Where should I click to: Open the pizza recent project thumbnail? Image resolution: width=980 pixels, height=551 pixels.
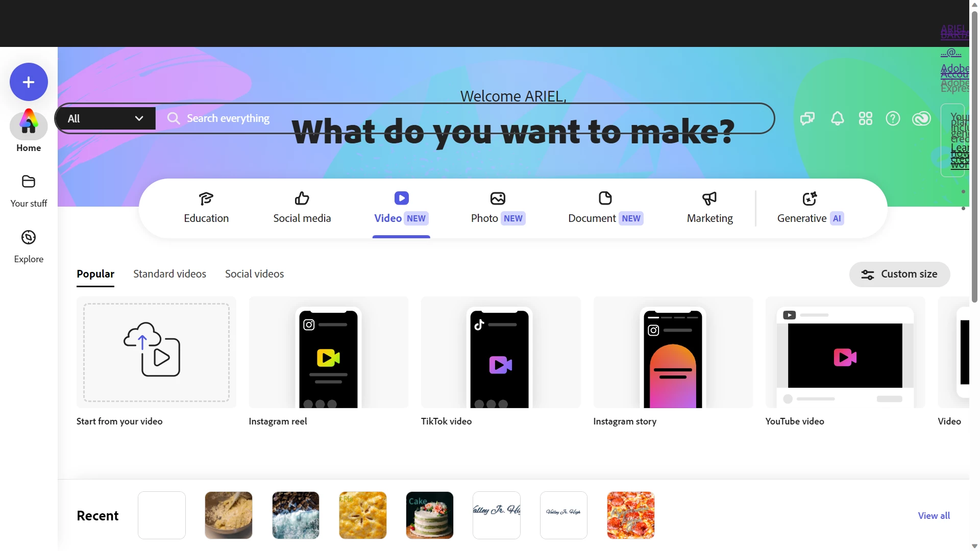(630, 515)
